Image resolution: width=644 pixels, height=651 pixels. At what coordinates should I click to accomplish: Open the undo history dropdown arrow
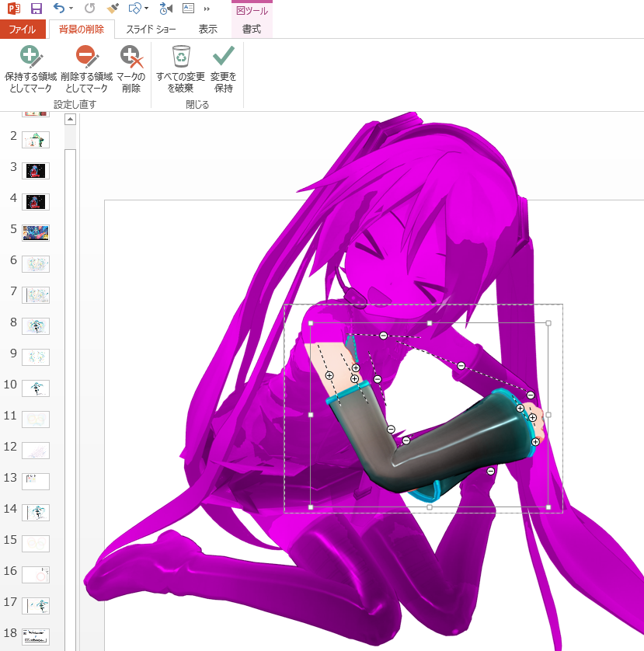(71, 9)
